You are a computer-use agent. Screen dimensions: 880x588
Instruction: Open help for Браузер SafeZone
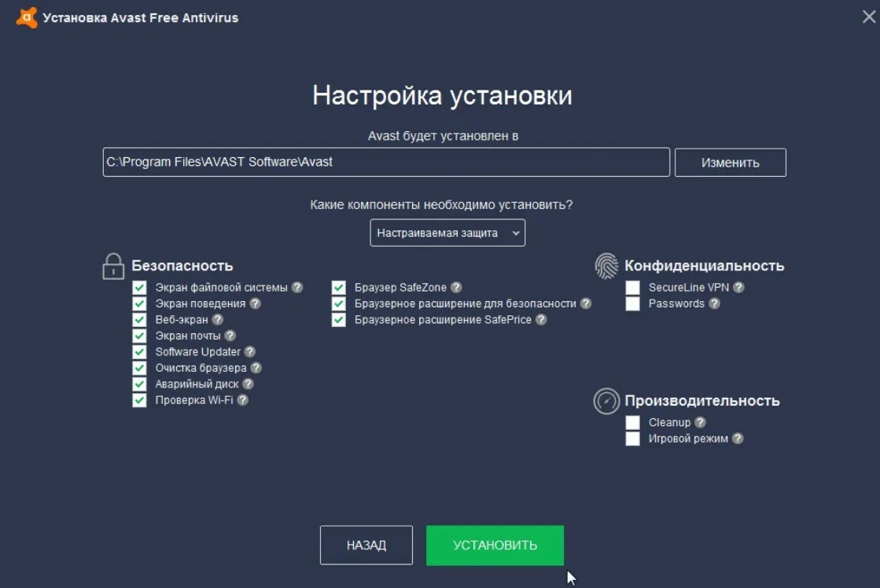[456, 287]
